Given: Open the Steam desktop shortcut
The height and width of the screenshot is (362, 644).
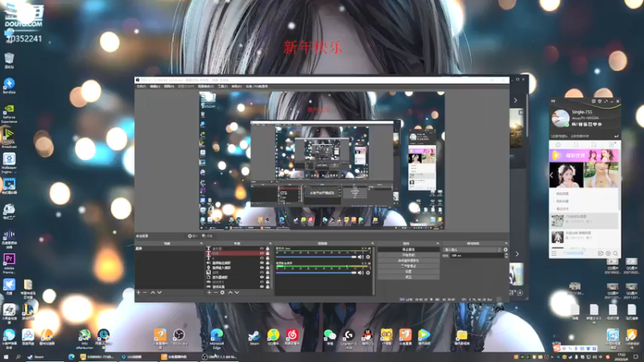Looking at the screenshot, I should coord(254,338).
